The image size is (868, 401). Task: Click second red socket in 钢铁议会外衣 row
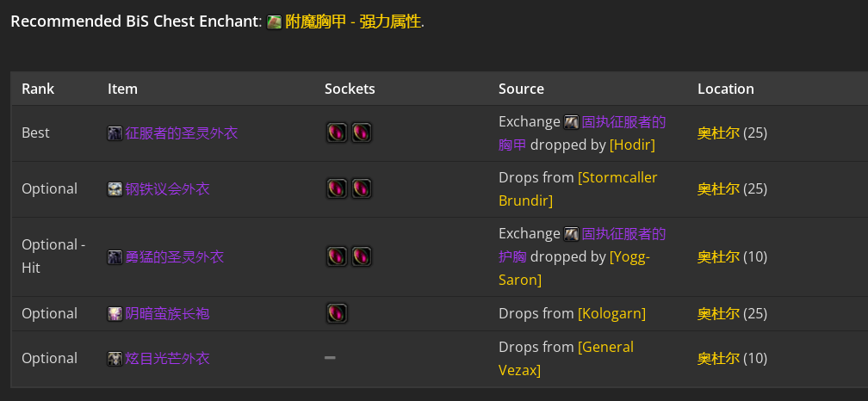click(361, 188)
